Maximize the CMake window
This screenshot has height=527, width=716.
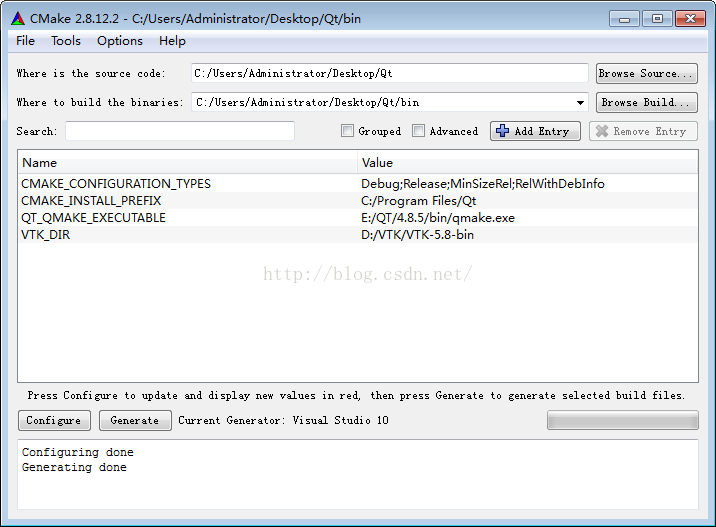[x=657, y=19]
